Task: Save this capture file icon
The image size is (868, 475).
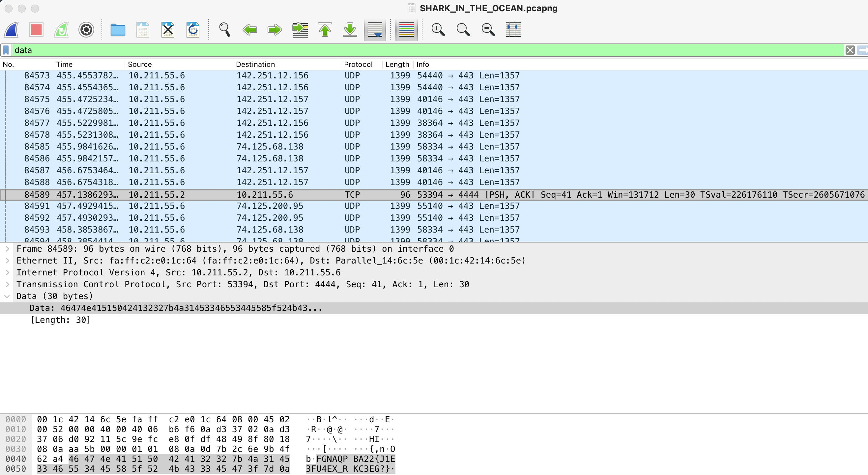Action: pyautogui.click(x=143, y=30)
